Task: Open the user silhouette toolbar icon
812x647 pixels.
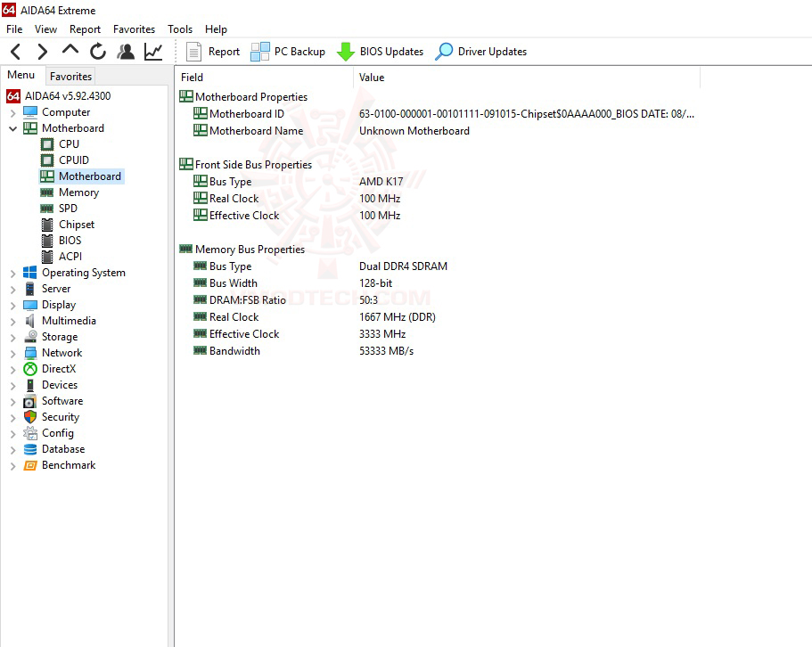Action: click(126, 51)
